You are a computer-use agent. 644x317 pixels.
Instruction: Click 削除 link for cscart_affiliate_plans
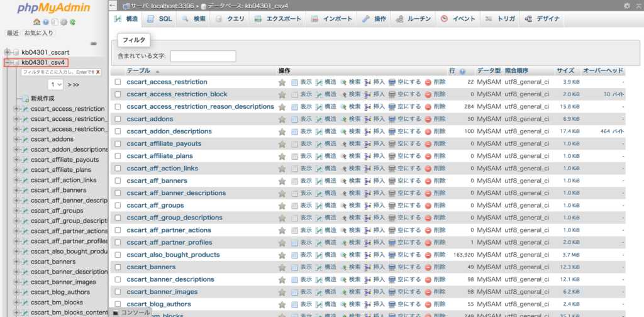point(435,156)
